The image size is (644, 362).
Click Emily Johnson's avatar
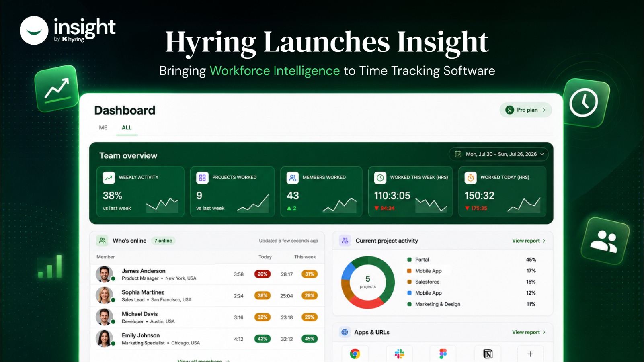pos(105,338)
